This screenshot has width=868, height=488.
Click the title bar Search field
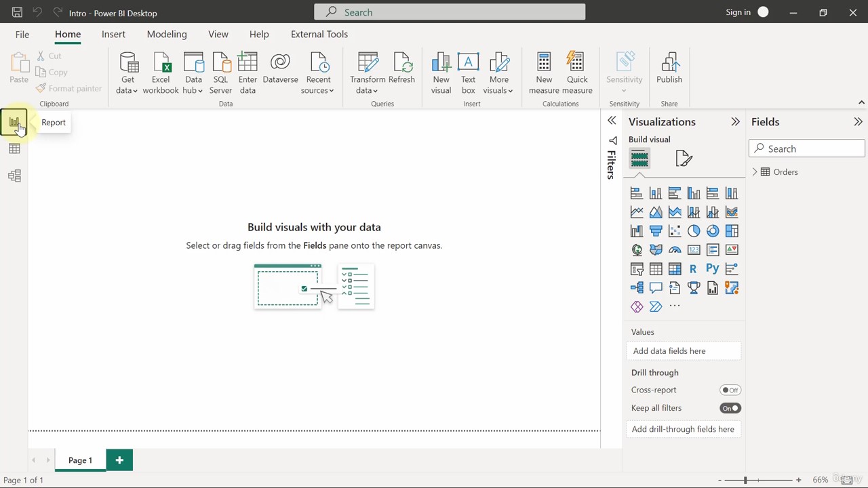450,12
